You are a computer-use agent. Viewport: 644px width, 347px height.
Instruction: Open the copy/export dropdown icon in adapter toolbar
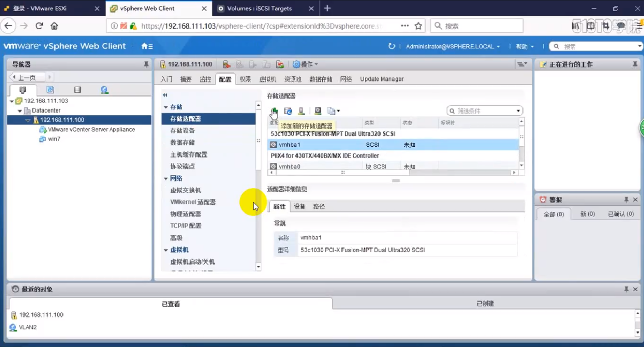[333, 111]
